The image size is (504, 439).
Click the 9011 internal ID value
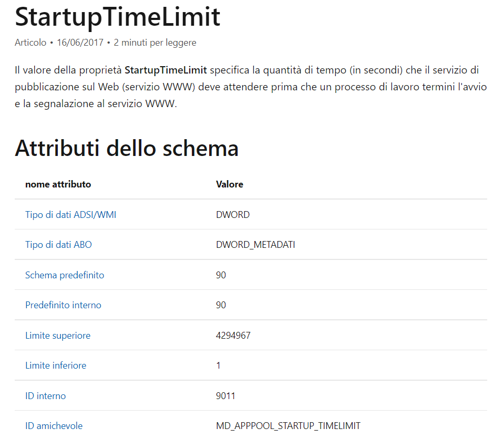(x=225, y=396)
